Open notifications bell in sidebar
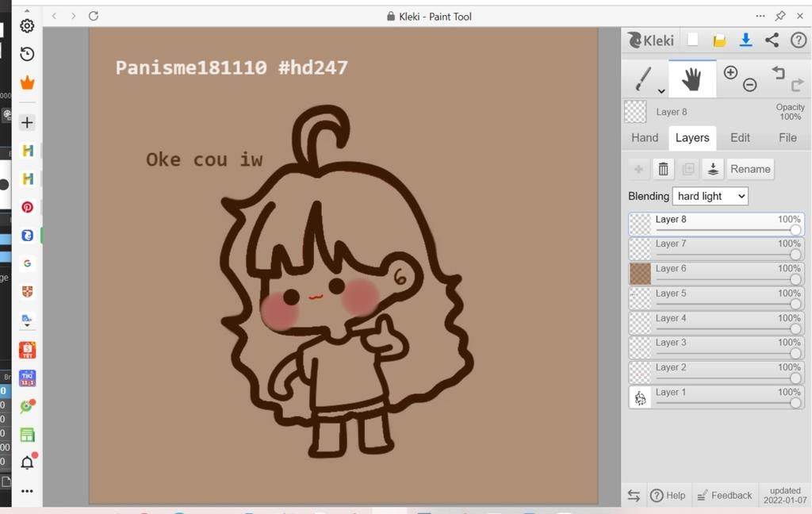 click(x=28, y=462)
